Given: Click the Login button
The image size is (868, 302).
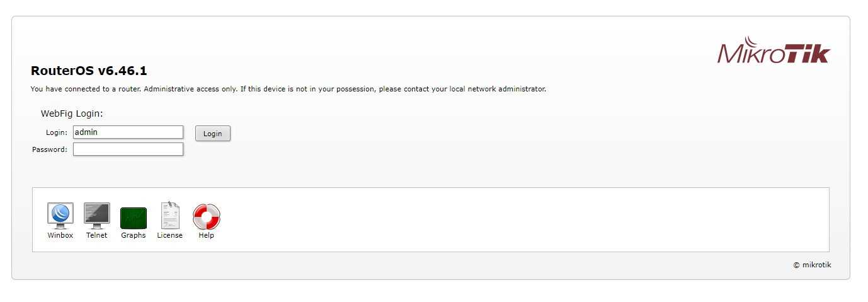Looking at the screenshot, I should tap(213, 134).
